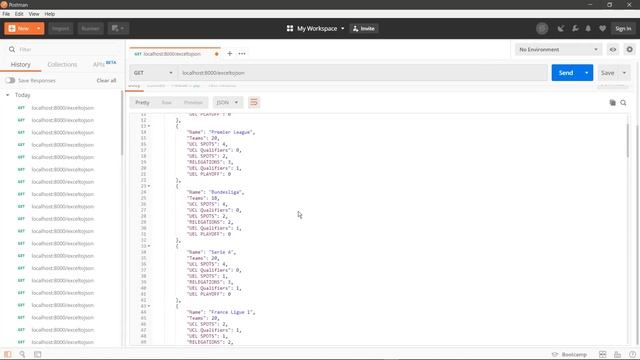Open the Runner

[x=90, y=29]
